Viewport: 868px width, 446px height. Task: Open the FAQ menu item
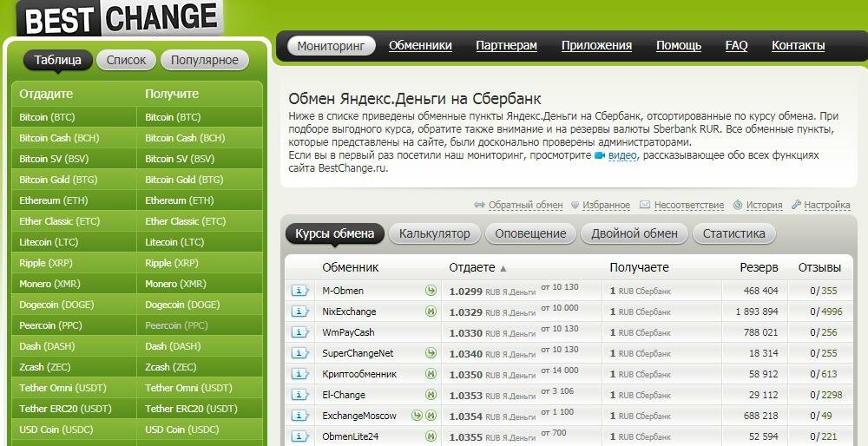click(x=736, y=46)
